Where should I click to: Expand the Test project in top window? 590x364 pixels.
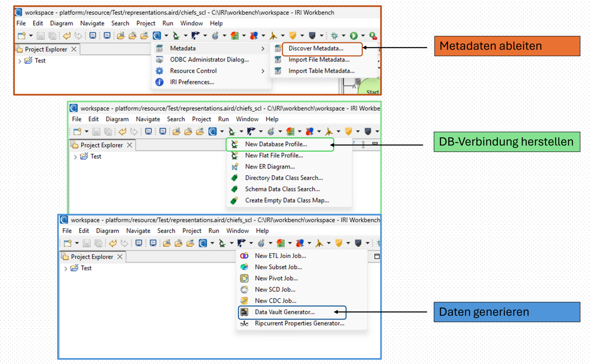click(x=20, y=61)
